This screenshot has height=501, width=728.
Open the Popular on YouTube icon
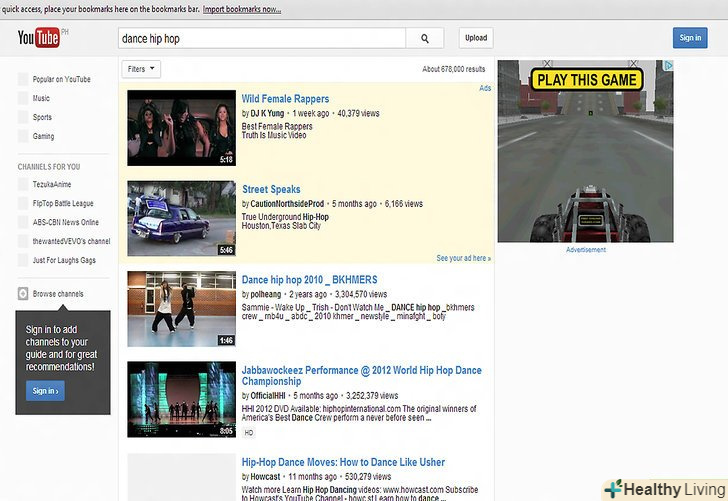[23, 79]
